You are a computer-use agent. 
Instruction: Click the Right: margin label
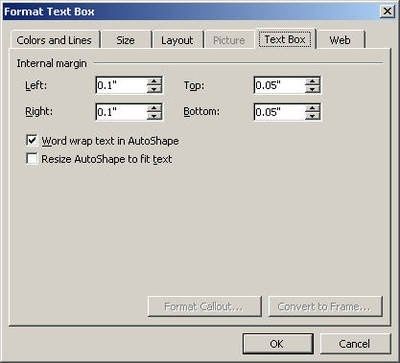(x=39, y=112)
